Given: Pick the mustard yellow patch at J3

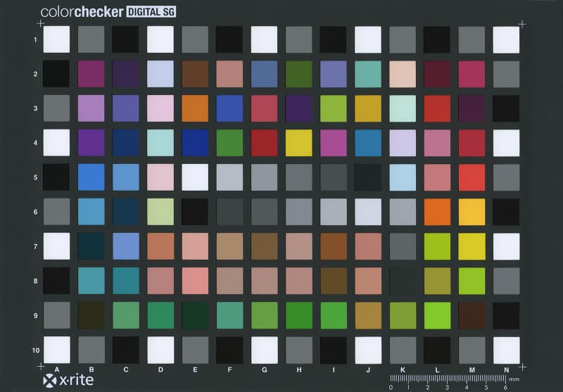Looking at the screenshot, I should (368, 108).
